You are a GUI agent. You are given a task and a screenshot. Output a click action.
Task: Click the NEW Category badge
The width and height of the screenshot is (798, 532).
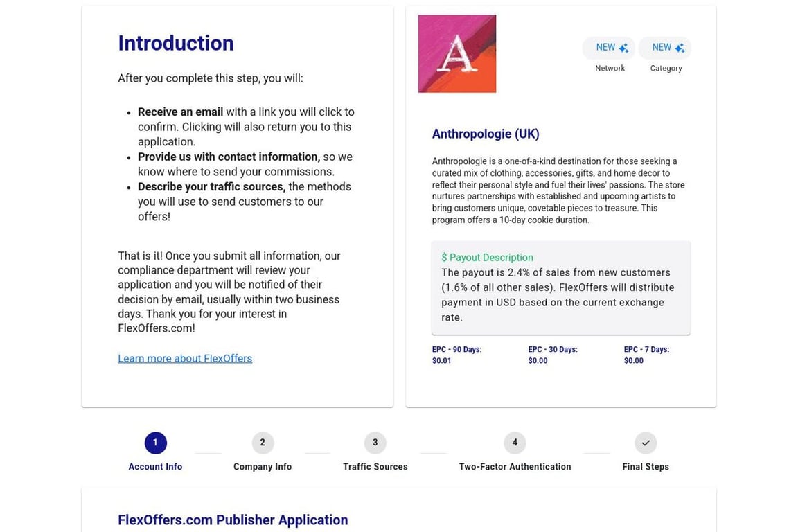[x=665, y=48]
